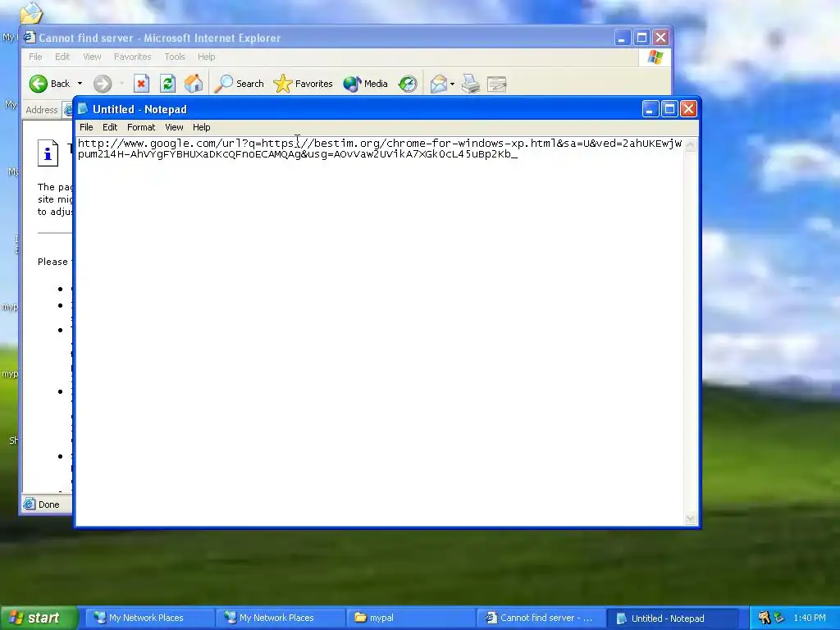
Task: Click the grayed Forward arrow in Internet Explorer
Action: pyautogui.click(x=103, y=84)
